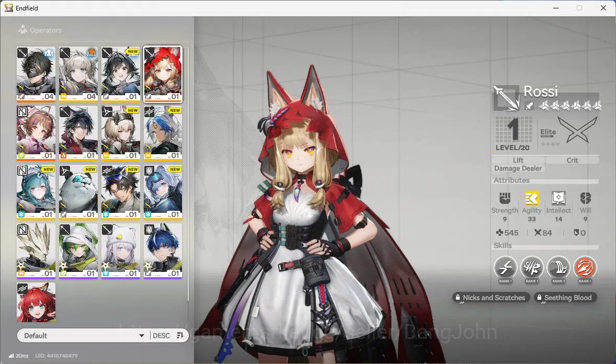
Task: Select the blonde operator portrait with orange badge
Action: click(78, 74)
